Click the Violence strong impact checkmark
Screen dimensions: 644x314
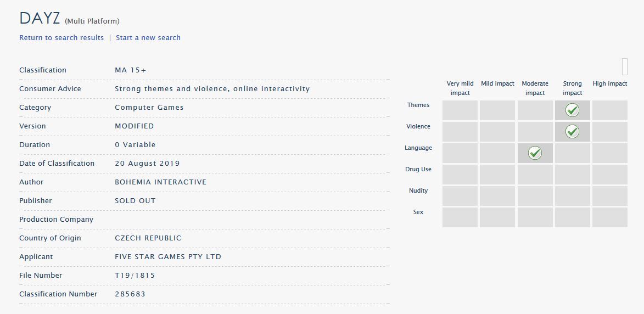(572, 132)
